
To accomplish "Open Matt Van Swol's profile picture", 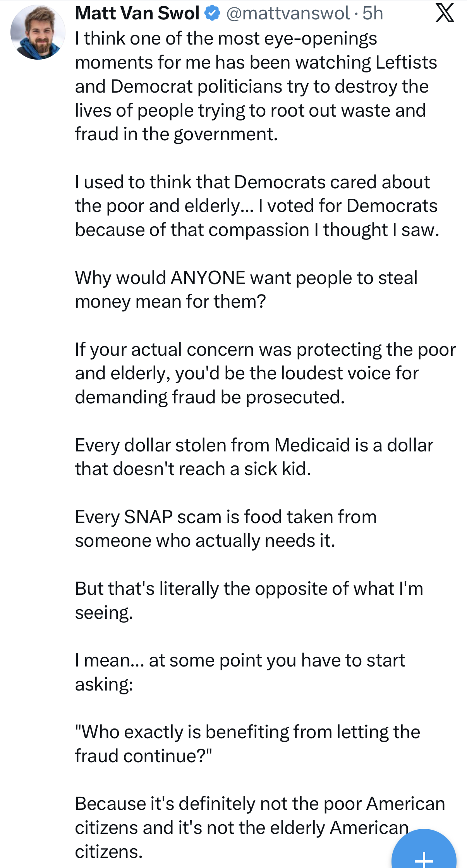I will tap(38, 32).
